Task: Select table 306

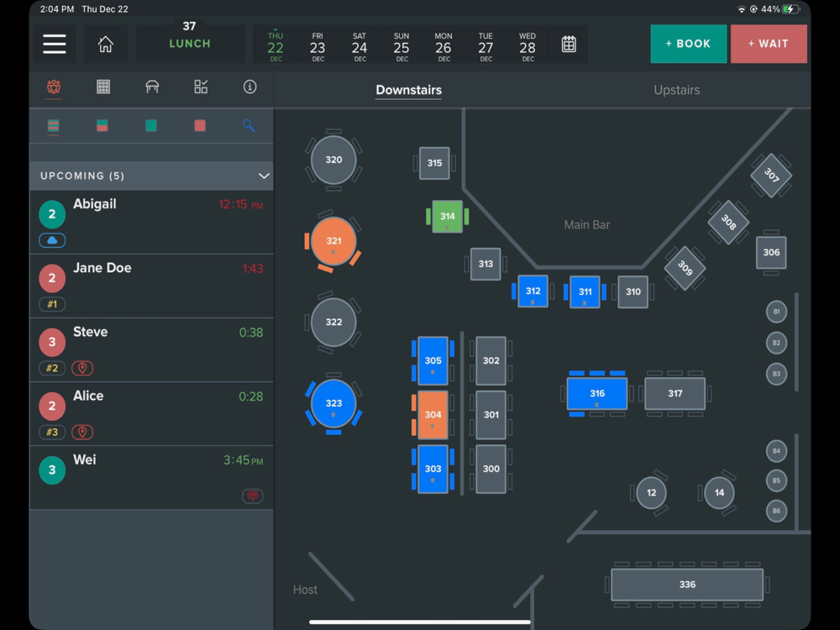Action: pyautogui.click(x=771, y=252)
